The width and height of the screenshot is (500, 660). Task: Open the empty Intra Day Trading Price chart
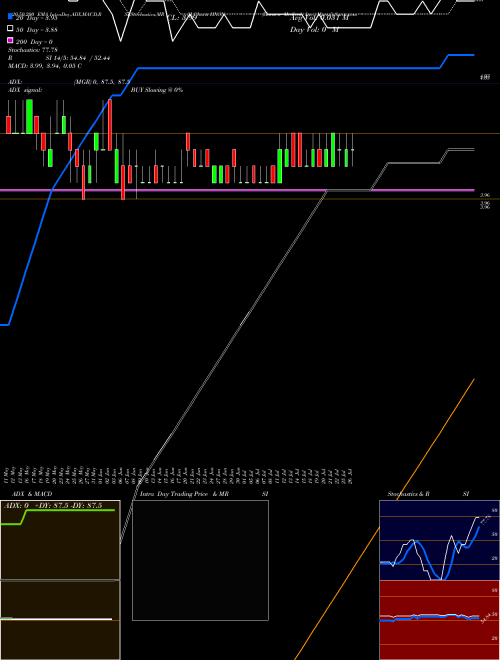(200, 560)
